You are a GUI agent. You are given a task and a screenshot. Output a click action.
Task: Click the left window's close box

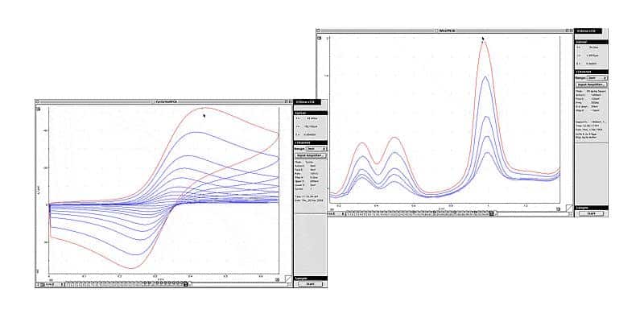[x=39, y=102]
